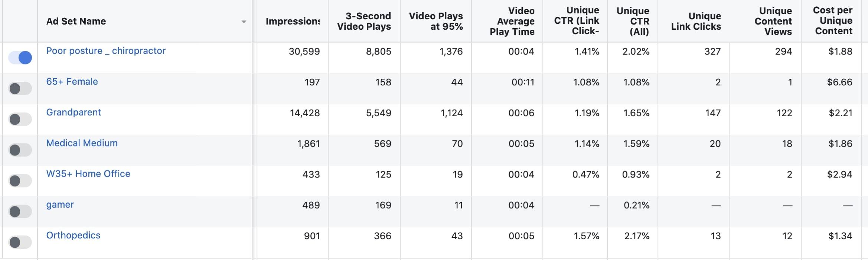
Task: Open the 65+ Female ad set link
Action: coord(72,82)
